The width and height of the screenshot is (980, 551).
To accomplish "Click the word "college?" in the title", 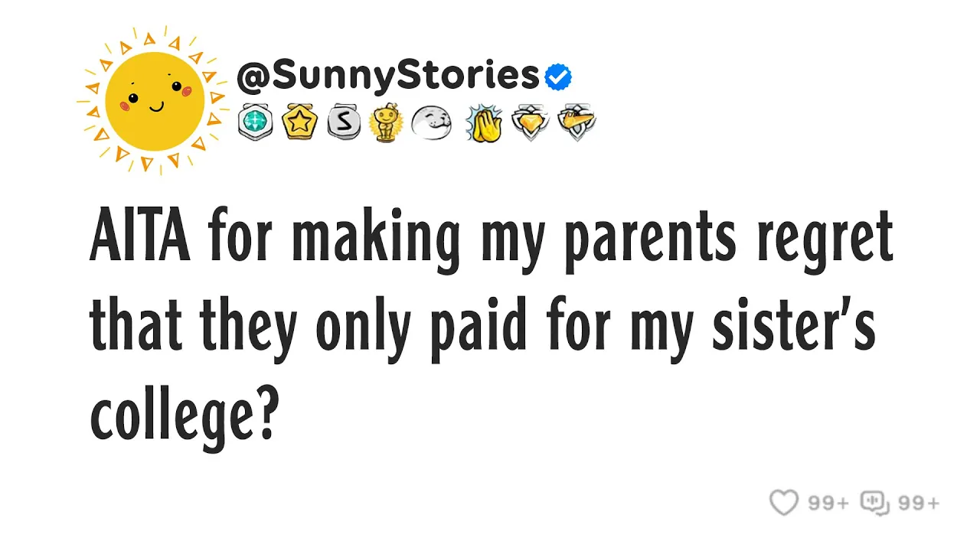I will coord(182,418).
